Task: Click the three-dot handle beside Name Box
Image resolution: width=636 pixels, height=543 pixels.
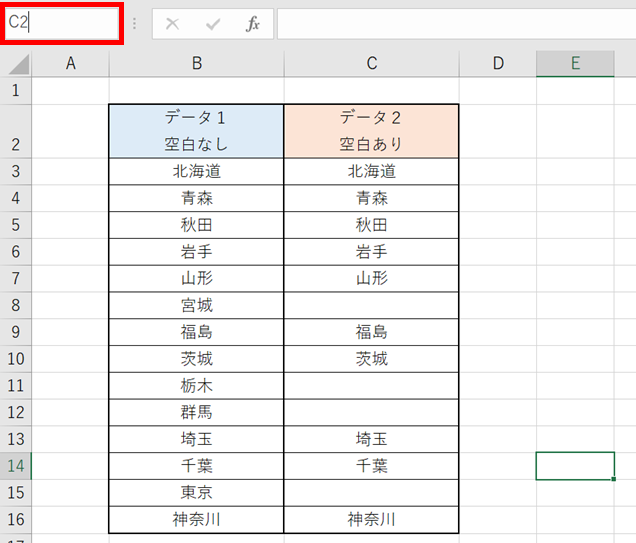Action: coord(135,24)
